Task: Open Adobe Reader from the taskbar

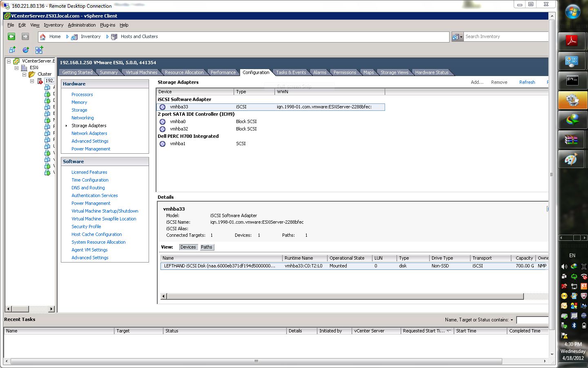Action: coord(572,41)
